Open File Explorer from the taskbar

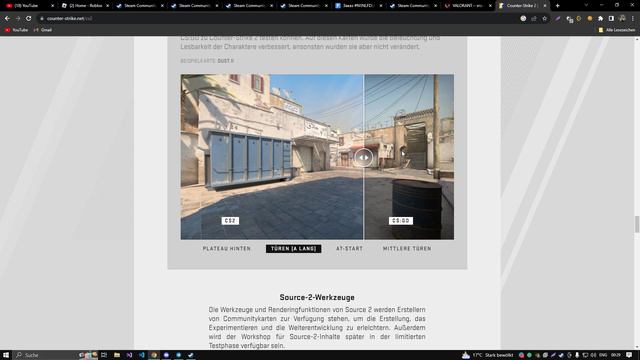(117, 355)
